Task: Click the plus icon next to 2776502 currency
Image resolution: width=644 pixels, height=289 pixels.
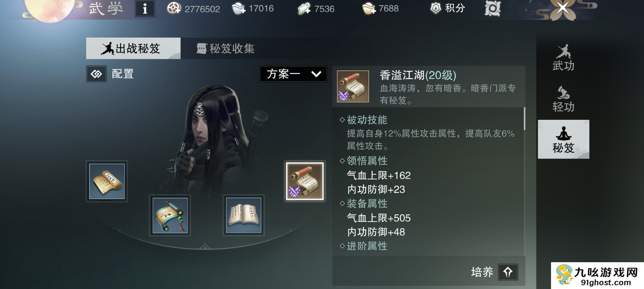Action: 174,8
